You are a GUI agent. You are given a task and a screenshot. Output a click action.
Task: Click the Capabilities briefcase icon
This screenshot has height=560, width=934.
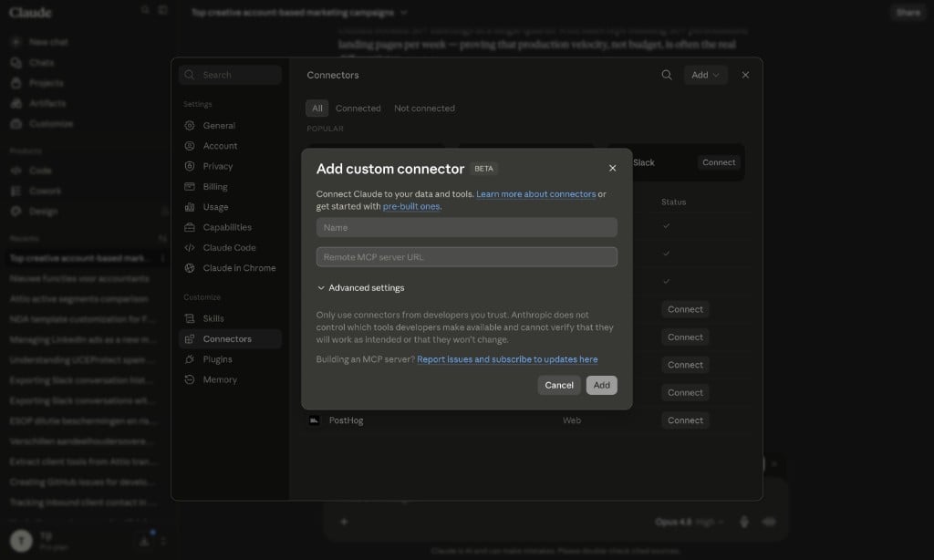point(190,227)
